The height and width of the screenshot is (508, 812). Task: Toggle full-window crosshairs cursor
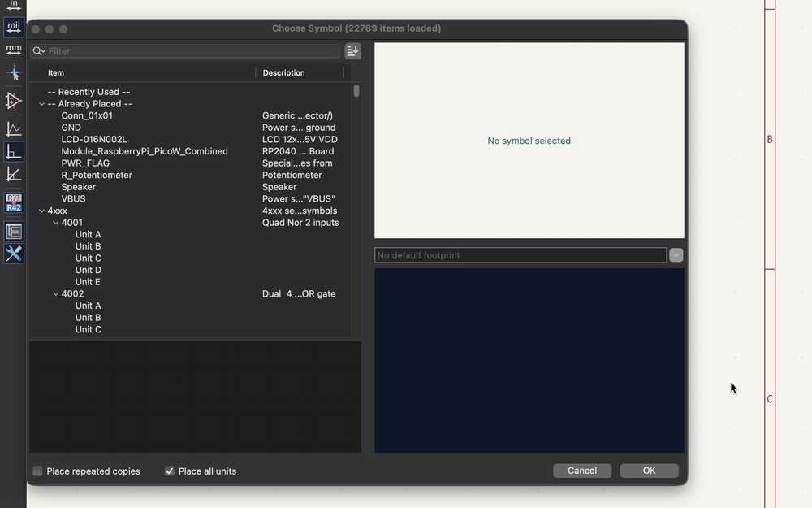click(x=13, y=72)
